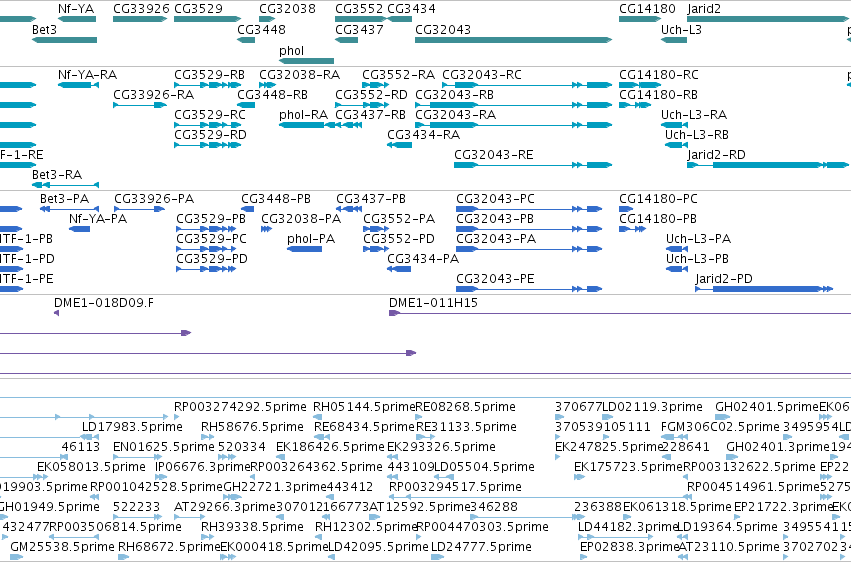The image size is (851, 562).
Task: Click the CG3529-RC transcript label
Action: coord(210,114)
